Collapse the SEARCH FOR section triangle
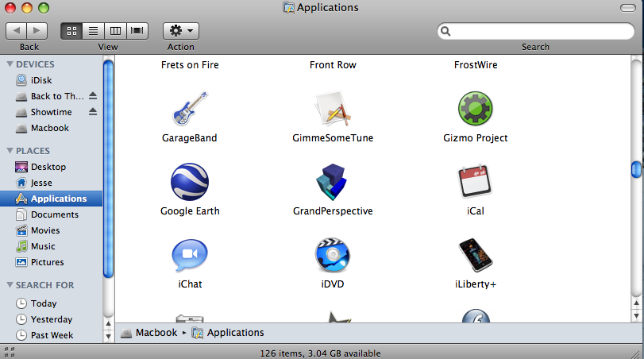 [x=10, y=284]
